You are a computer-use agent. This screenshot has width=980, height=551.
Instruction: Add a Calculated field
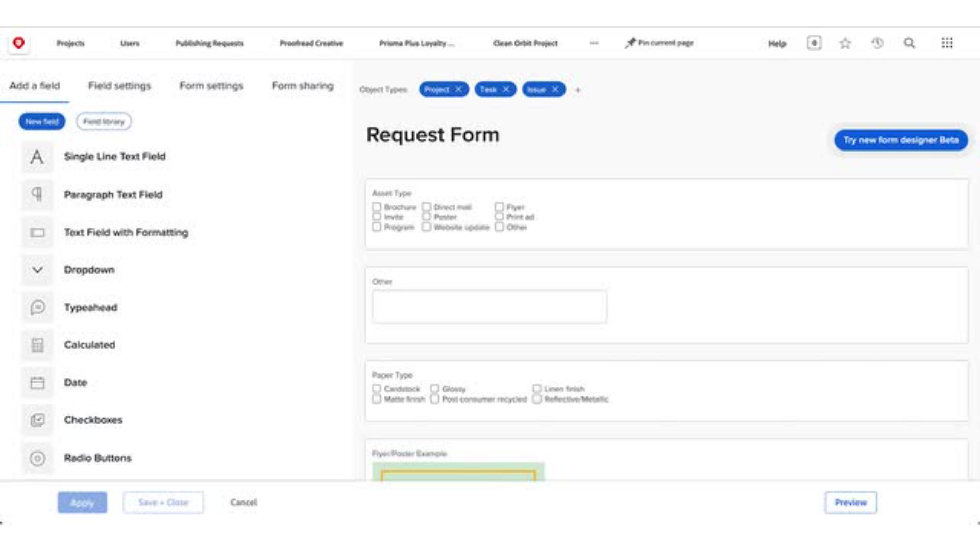pos(37,345)
